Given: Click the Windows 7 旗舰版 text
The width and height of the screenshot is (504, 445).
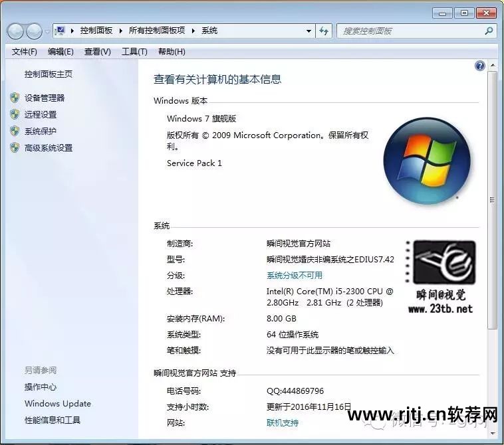Looking at the screenshot, I should click(201, 119).
